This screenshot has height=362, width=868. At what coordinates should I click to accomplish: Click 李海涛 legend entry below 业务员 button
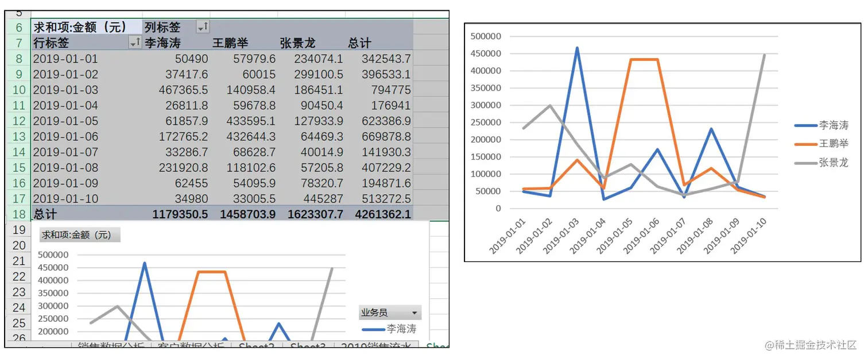pos(389,329)
